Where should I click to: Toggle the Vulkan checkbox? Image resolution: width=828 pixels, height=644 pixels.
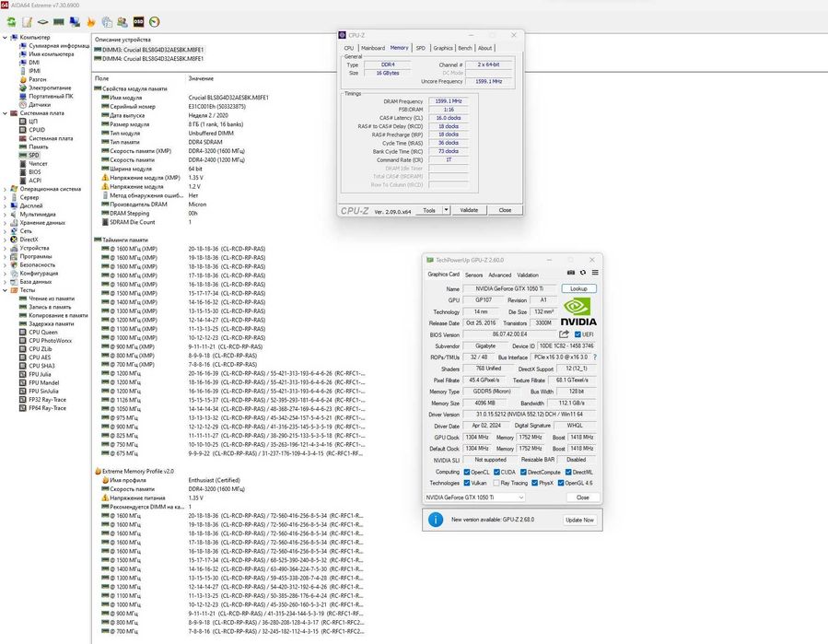(467, 483)
